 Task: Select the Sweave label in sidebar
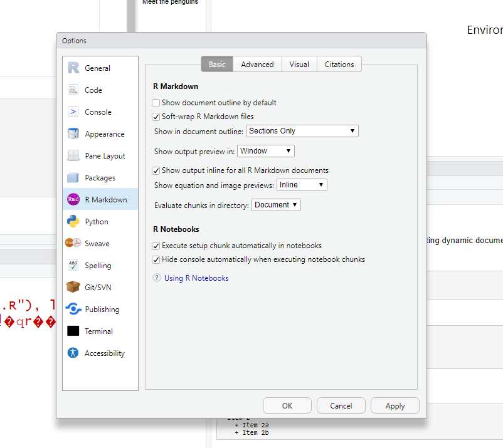click(97, 244)
